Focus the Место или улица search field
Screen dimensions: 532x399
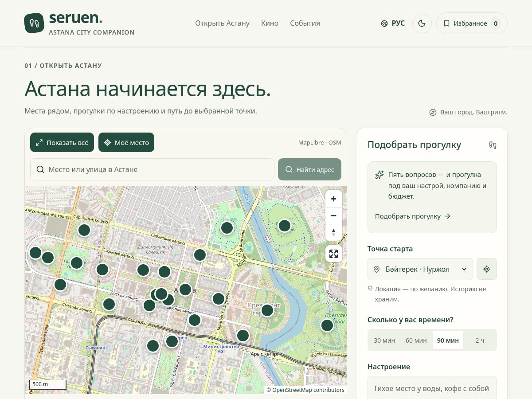[x=152, y=169]
